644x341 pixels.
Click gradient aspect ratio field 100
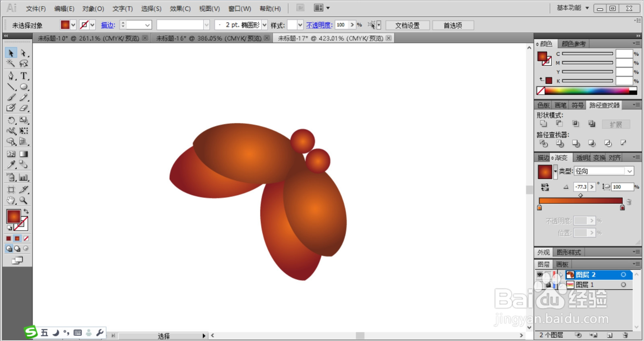(x=622, y=187)
